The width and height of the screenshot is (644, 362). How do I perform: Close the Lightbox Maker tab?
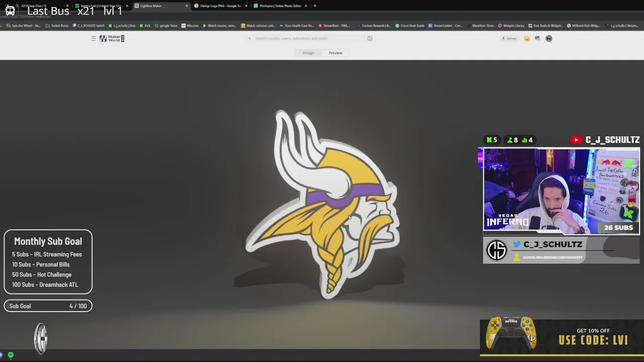[187, 6]
